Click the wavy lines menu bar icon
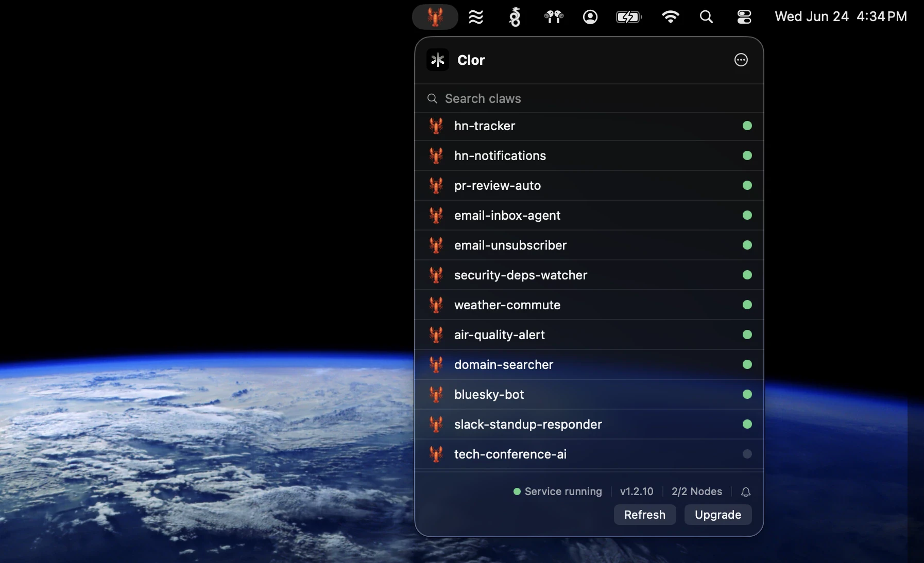924x563 pixels. (476, 17)
